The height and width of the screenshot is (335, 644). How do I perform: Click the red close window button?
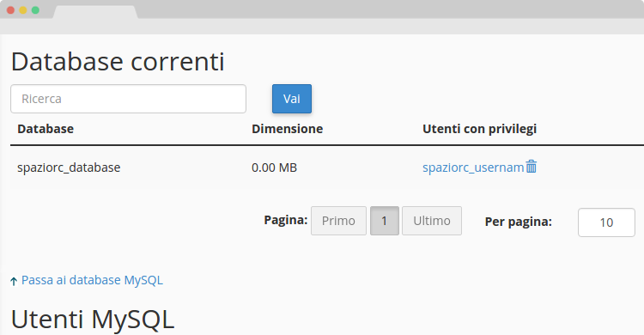pyautogui.click(x=10, y=10)
